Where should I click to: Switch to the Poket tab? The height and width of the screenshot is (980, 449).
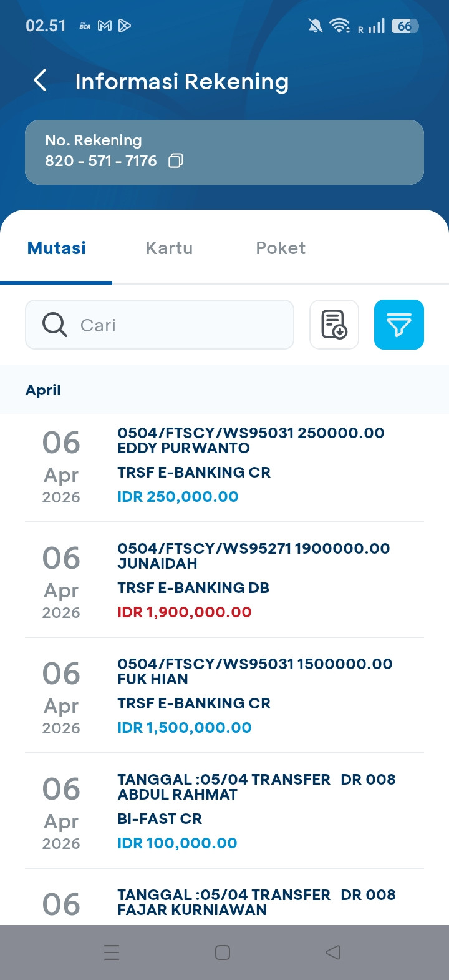pos(281,248)
